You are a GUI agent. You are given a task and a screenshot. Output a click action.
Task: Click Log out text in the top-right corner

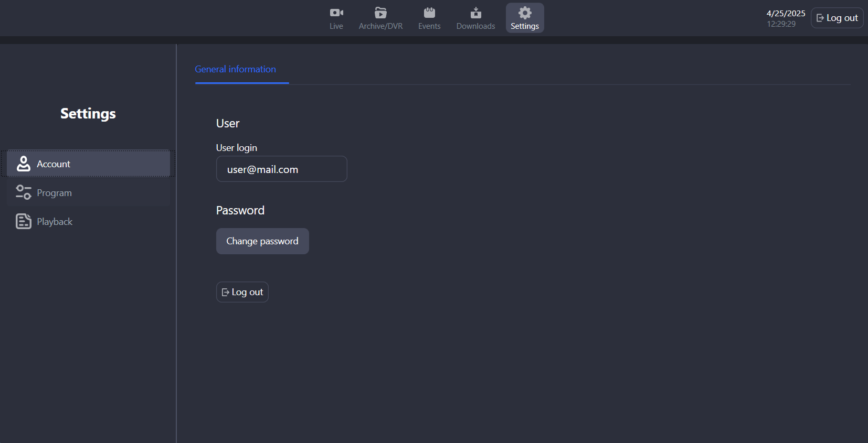coord(842,18)
